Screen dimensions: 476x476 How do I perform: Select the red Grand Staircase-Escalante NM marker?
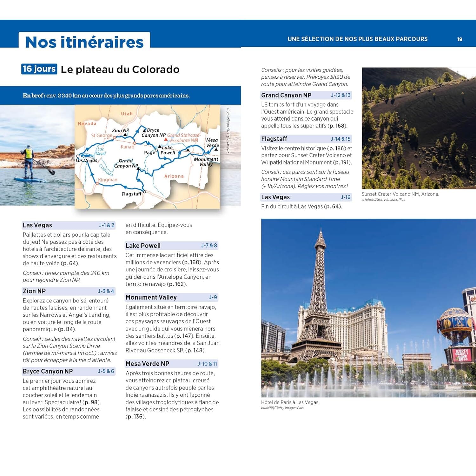point(166,139)
